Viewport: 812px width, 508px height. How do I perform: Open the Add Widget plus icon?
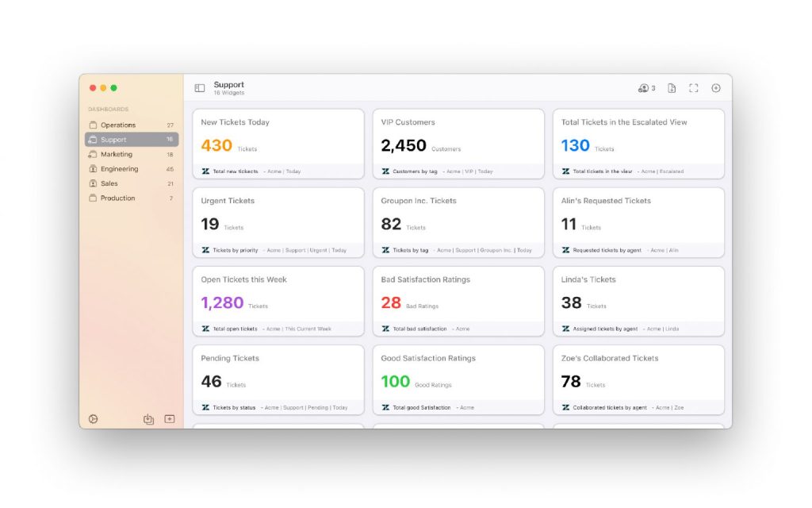716,88
